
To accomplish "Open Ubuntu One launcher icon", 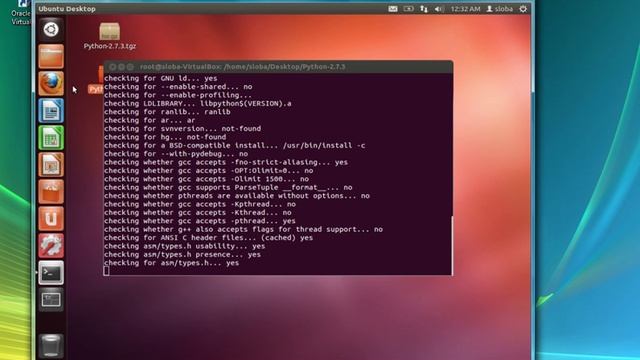I will (x=51, y=218).
